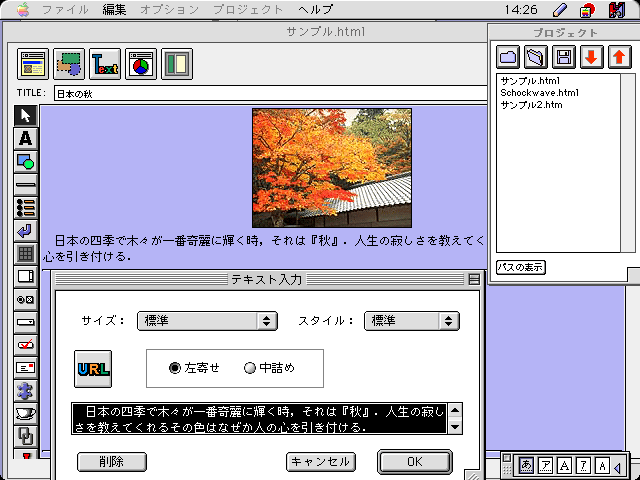Viewport: 640px width, 480px height.
Task: Select サンプル2.htm in project list
Action: 531,105
